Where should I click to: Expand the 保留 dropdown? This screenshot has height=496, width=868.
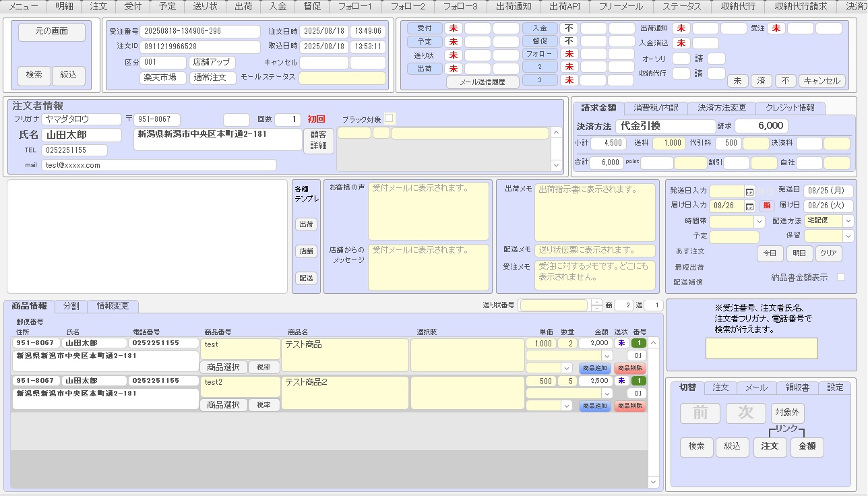click(x=848, y=237)
